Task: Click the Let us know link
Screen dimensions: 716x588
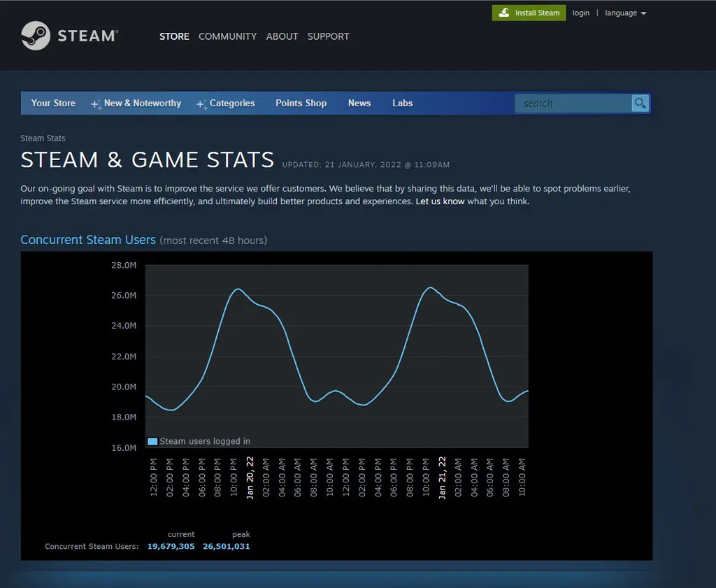Action: (x=440, y=201)
